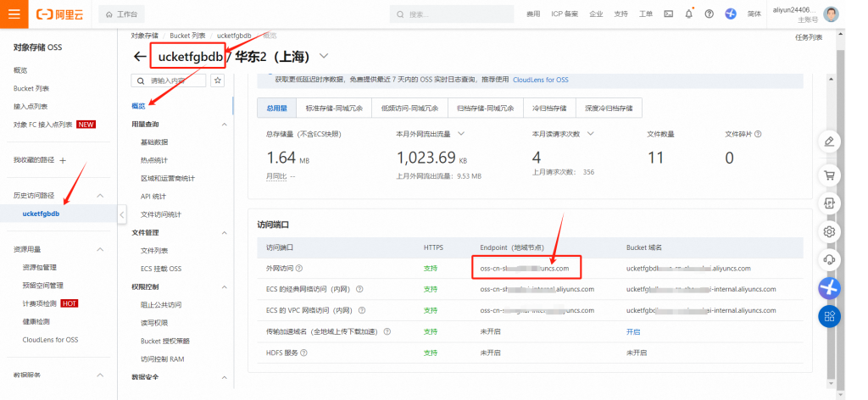The height and width of the screenshot is (400, 868).
Task: Open the 支持 menu
Action: tap(621, 14)
